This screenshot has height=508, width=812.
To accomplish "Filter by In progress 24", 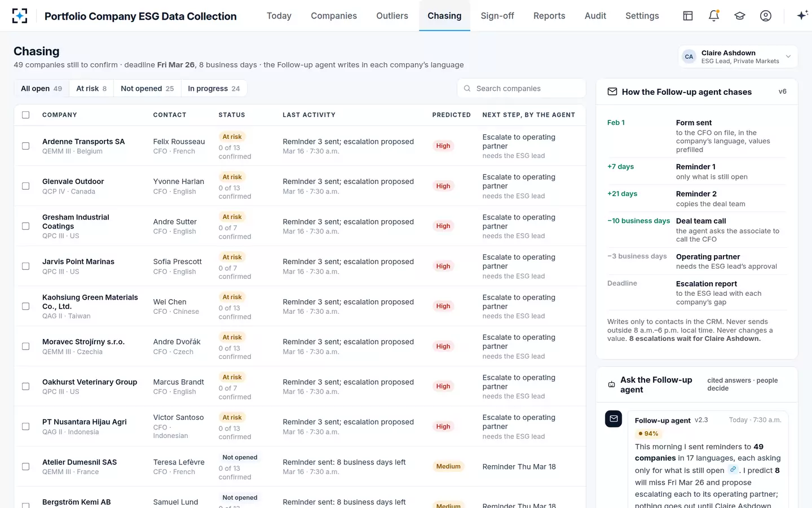I will pyautogui.click(x=214, y=89).
